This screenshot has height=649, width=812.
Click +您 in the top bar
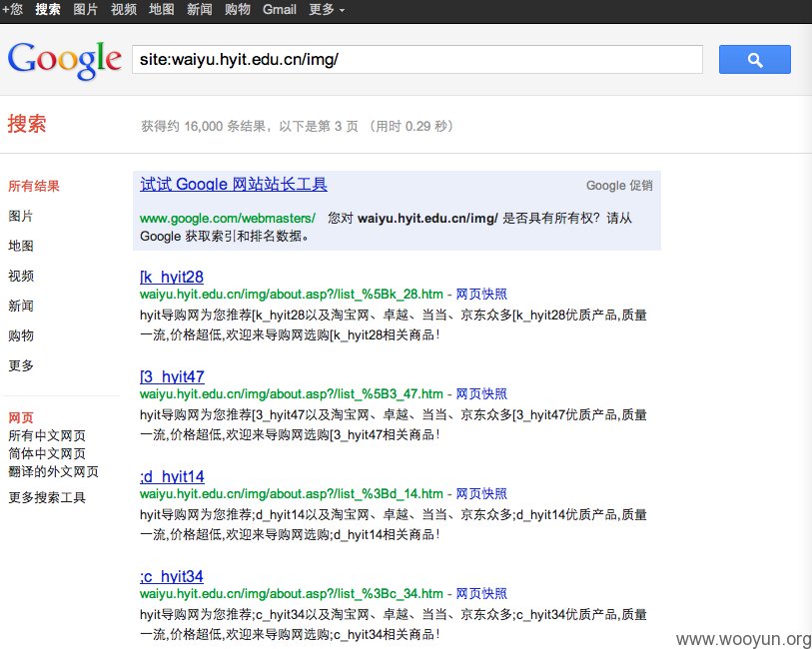pos(12,9)
